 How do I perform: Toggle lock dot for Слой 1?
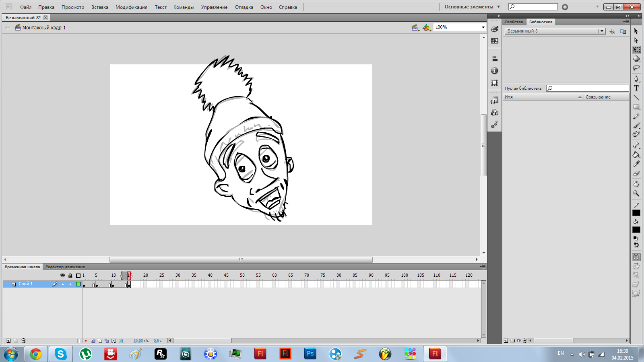(x=70, y=284)
